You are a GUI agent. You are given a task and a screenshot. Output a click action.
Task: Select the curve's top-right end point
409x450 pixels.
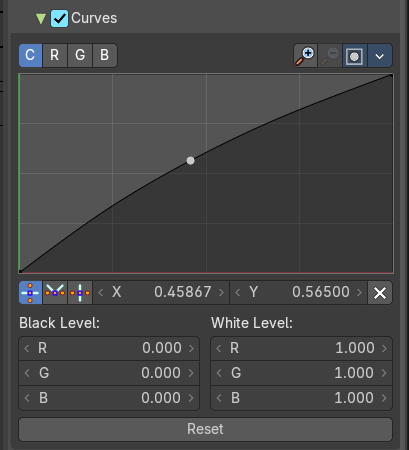(391, 76)
